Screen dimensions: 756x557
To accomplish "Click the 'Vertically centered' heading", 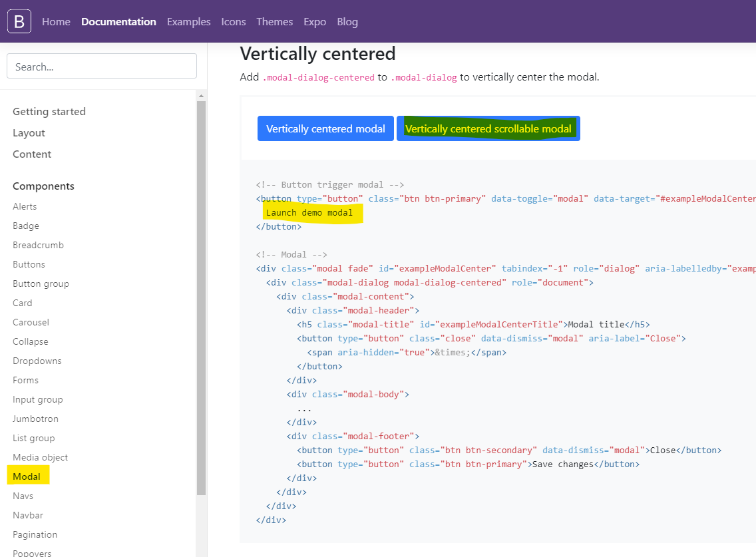I will 317,53.
